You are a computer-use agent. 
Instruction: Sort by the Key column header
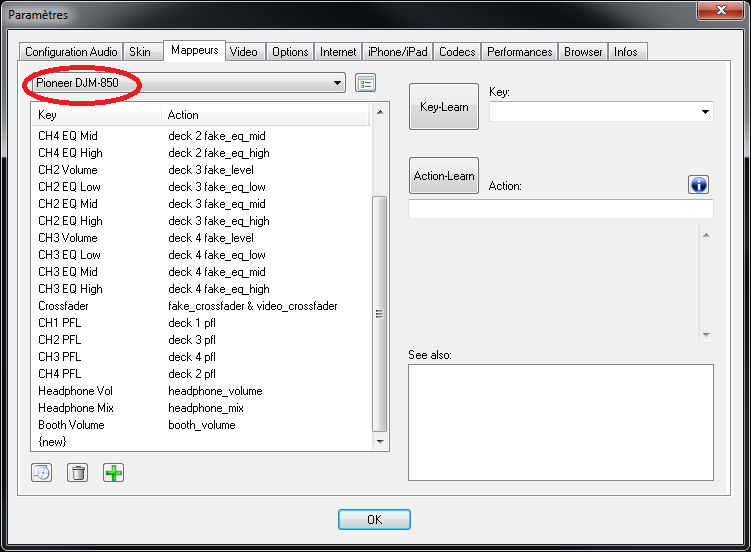(97, 115)
